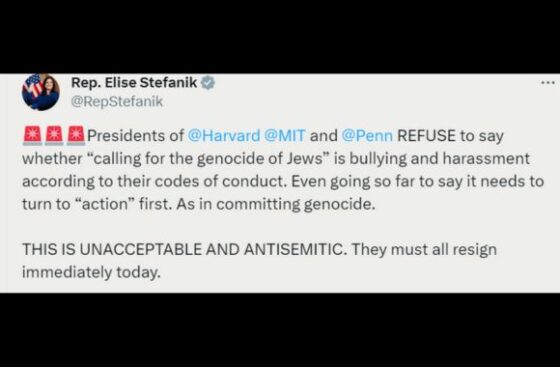Open the @MIT mention

pyautogui.click(x=285, y=136)
